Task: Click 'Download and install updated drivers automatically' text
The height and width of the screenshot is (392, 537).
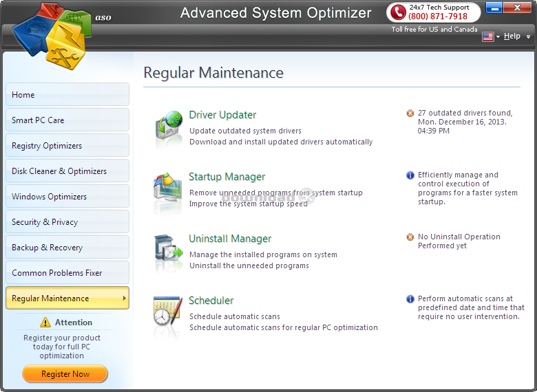Action: (281, 142)
